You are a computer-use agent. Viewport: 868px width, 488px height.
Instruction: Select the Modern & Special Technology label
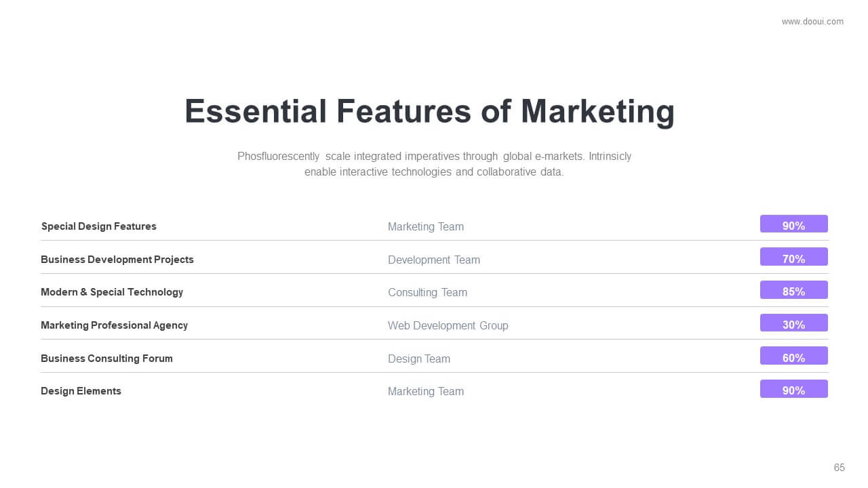(112, 292)
